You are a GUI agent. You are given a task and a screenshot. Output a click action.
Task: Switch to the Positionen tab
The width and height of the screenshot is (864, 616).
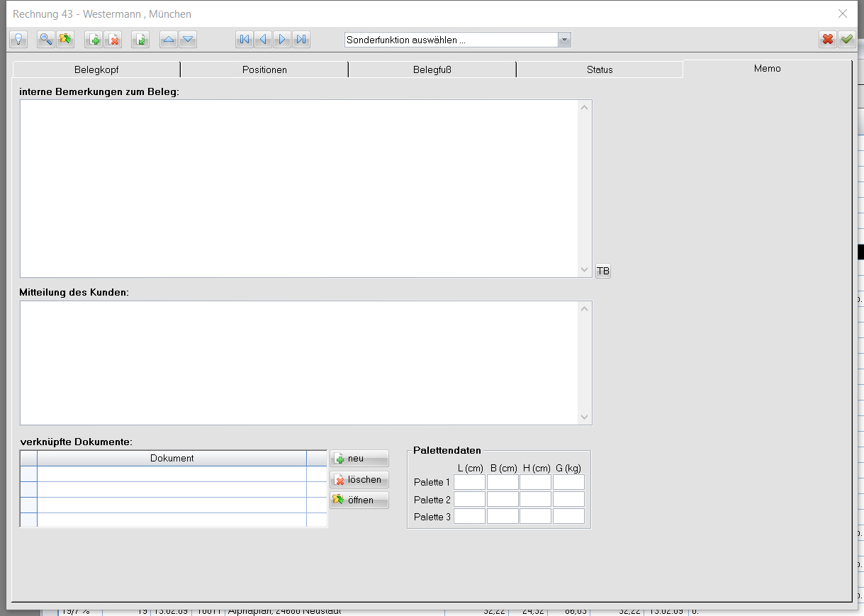click(x=264, y=69)
